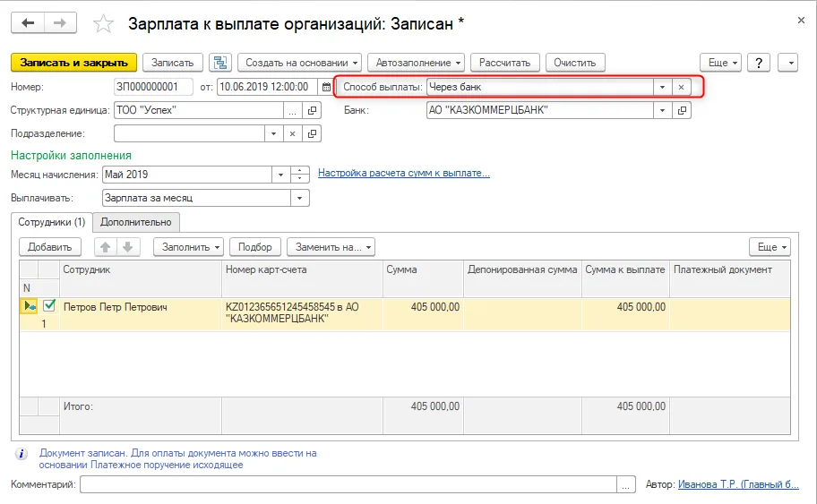Click into the date field 10.06.2019
Screen dimensions: 817x504
[268, 87]
